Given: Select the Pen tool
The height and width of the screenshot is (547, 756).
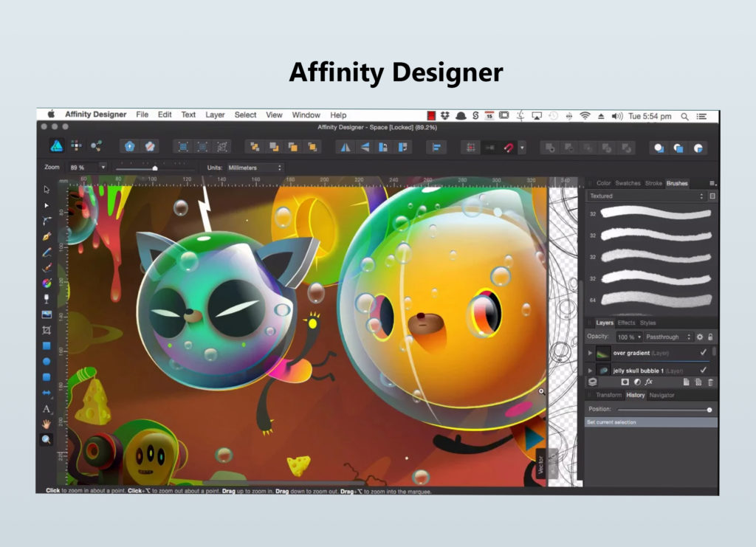Looking at the screenshot, I should (47, 237).
